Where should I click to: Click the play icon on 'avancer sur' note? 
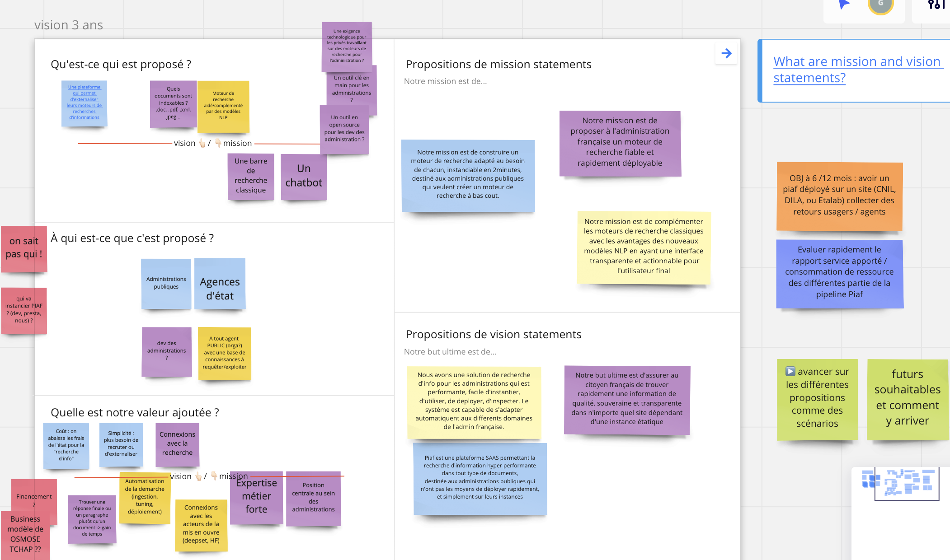pos(790,371)
